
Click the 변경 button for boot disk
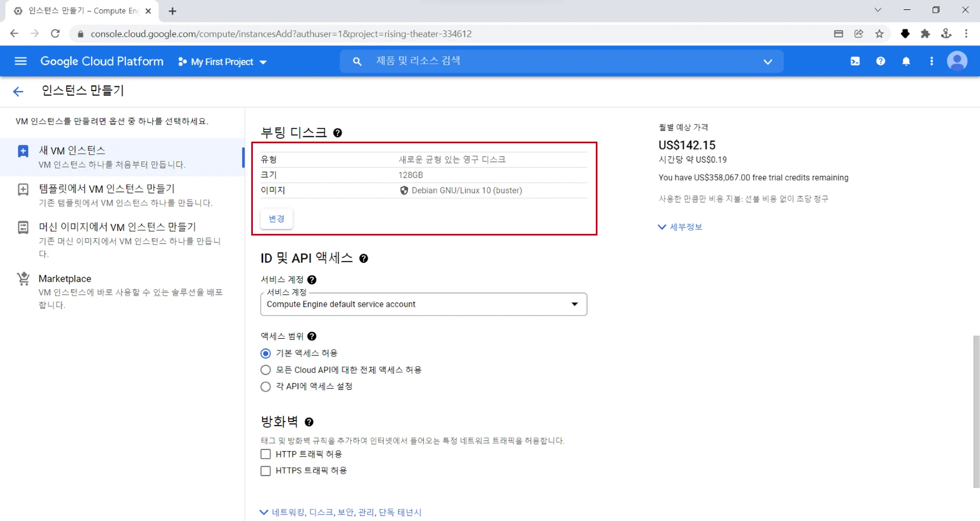tap(276, 219)
